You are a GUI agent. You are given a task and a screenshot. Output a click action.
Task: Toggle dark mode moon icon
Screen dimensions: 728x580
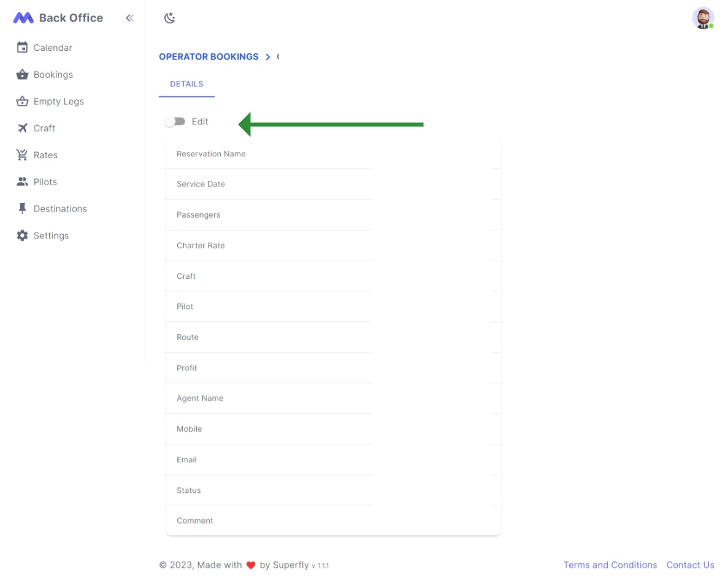click(170, 18)
